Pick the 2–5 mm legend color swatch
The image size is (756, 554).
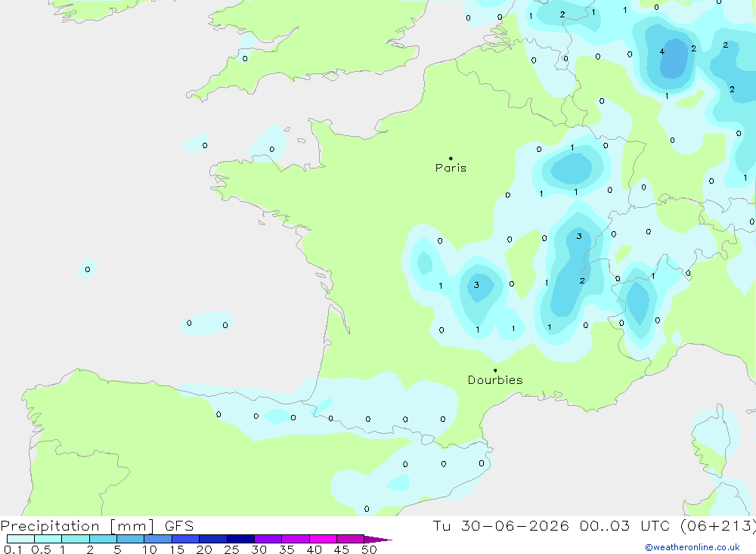pos(103,539)
